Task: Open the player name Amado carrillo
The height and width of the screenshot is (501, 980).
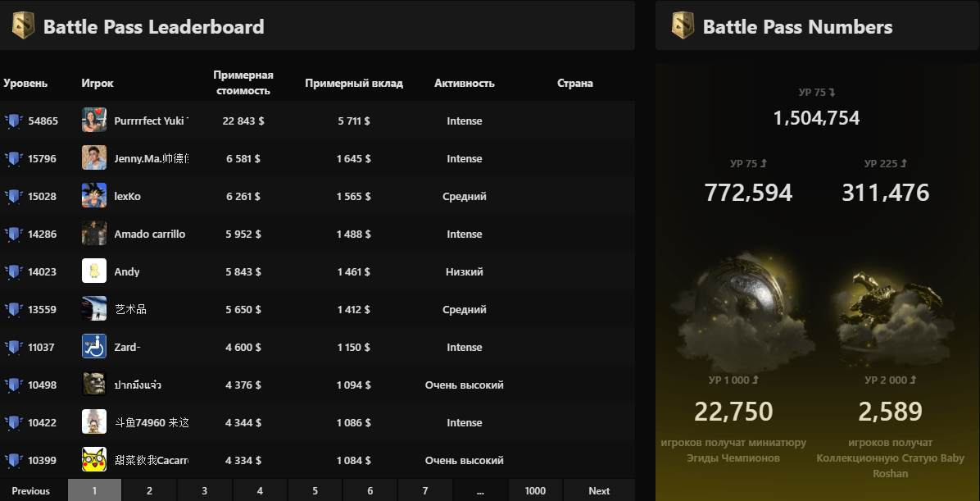Action: (x=150, y=234)
